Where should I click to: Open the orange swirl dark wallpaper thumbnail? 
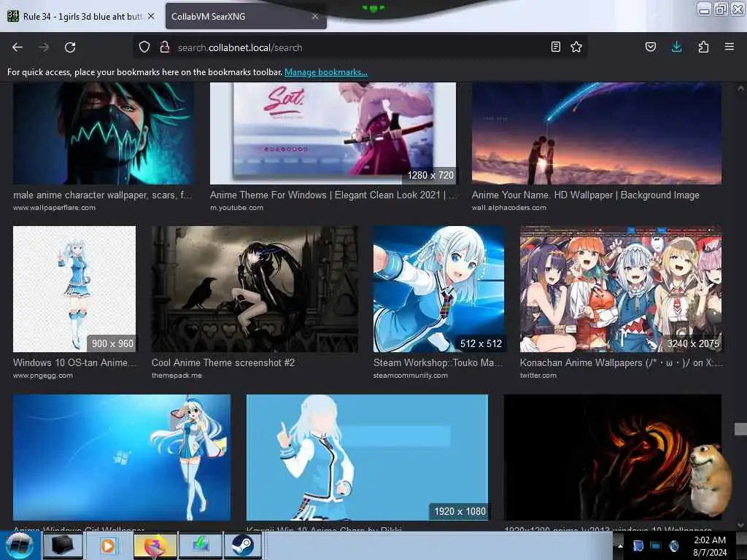coord(613,457)
